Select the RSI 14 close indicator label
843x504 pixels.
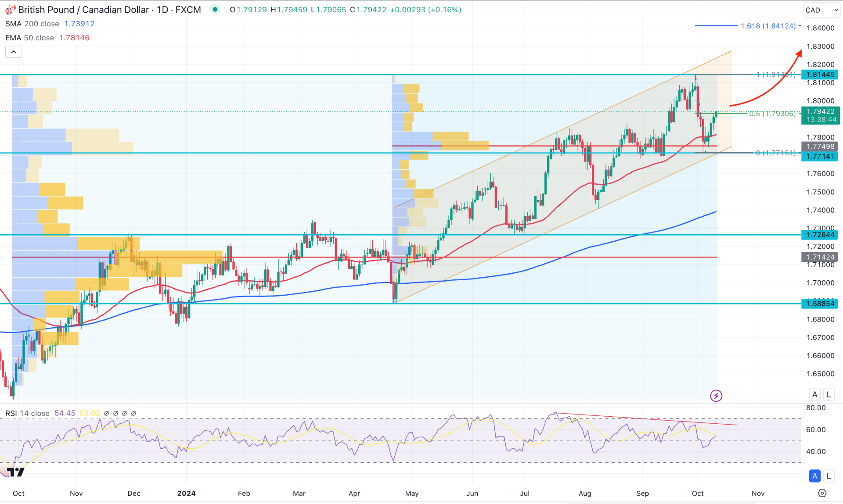27,413
